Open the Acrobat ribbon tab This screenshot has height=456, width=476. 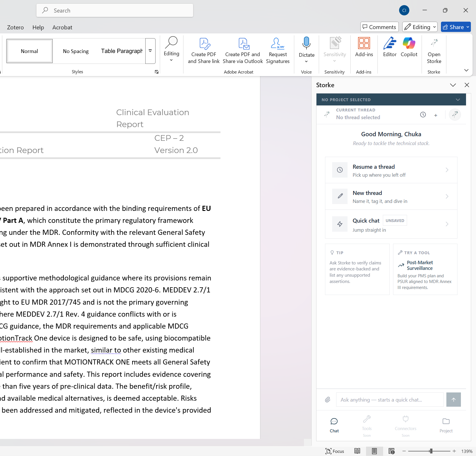[62, 27]
